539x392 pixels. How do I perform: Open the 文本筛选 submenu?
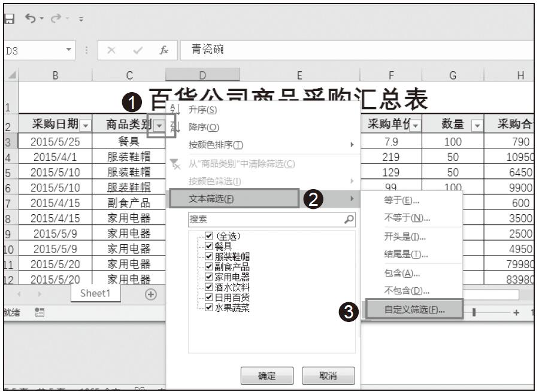coord(234,199)
